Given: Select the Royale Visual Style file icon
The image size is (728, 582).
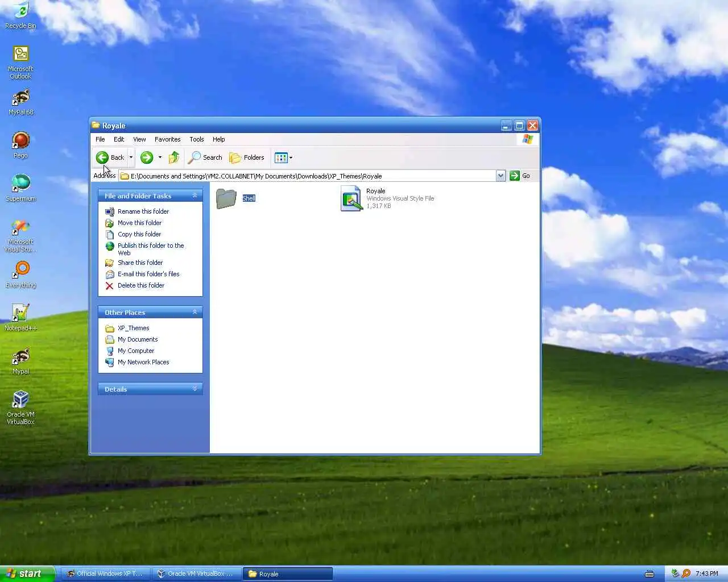Looking at the screenshot, I should (351, 198).
